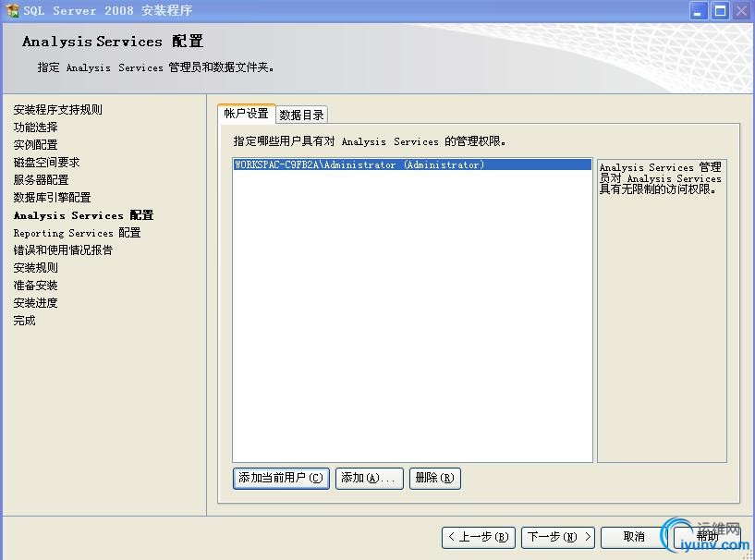
Task: Select the Analysis Services 配置 sidebar step
Action: tap(84, 215)
